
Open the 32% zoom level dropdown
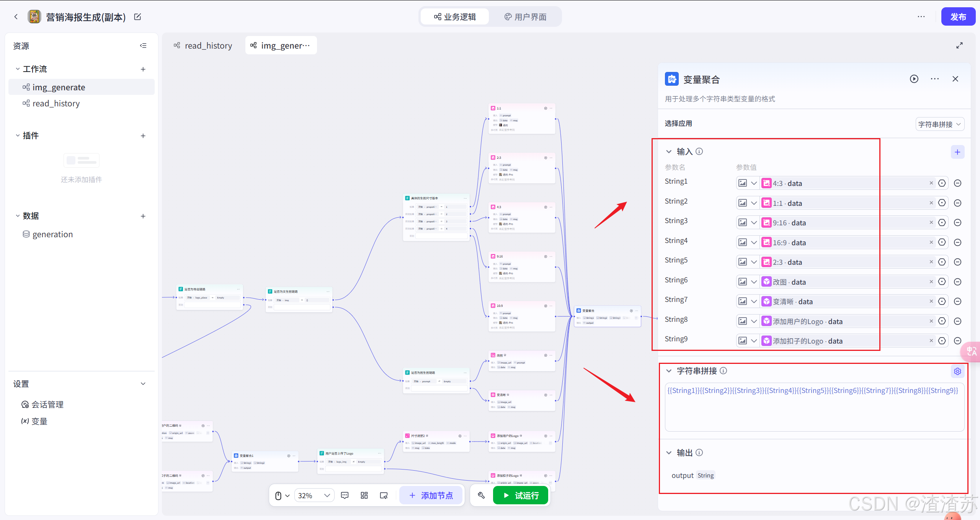click(x=314, y=496)
